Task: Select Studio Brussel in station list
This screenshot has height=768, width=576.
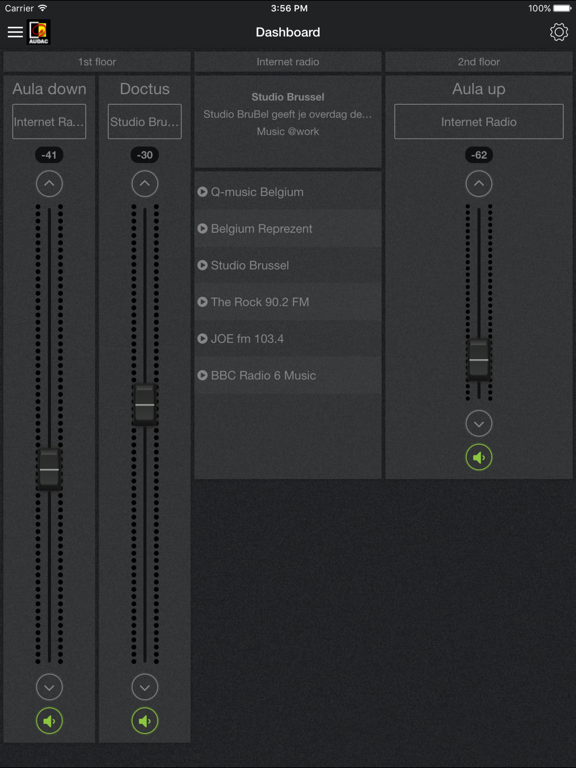Action: point(250,265)
